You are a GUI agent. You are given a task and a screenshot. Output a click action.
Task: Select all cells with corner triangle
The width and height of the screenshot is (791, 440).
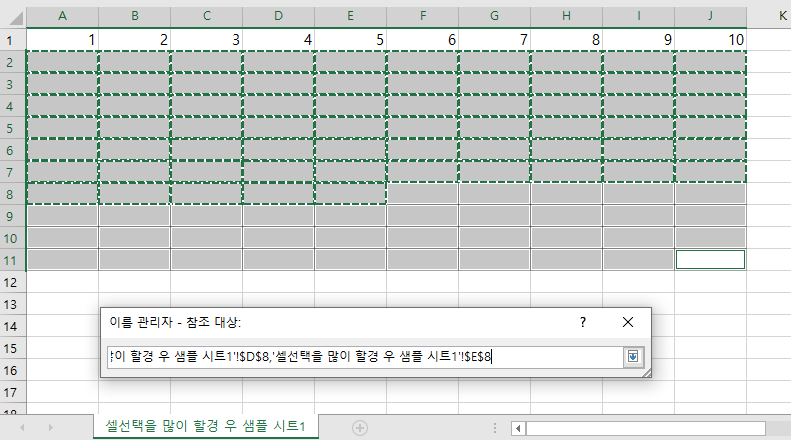pyautogui.click(x=14, y=17)
